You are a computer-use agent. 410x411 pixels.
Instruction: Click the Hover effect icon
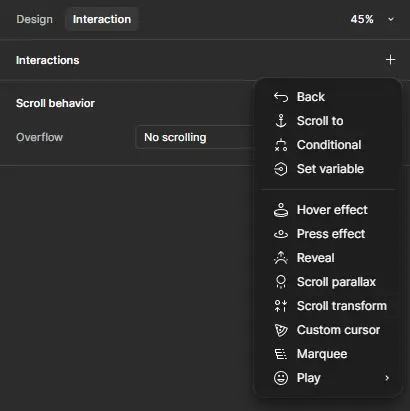pyautogui.click(x=281, y=210)
